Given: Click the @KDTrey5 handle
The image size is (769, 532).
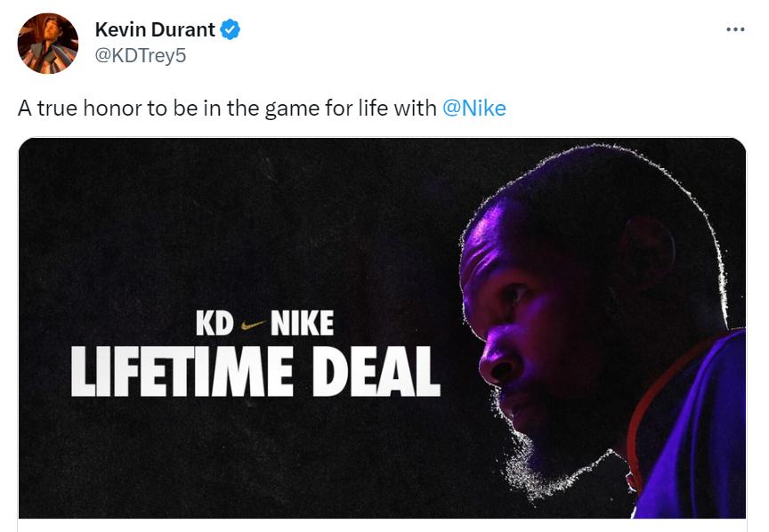Looking at the screenshot, I should tap(141, 55).
